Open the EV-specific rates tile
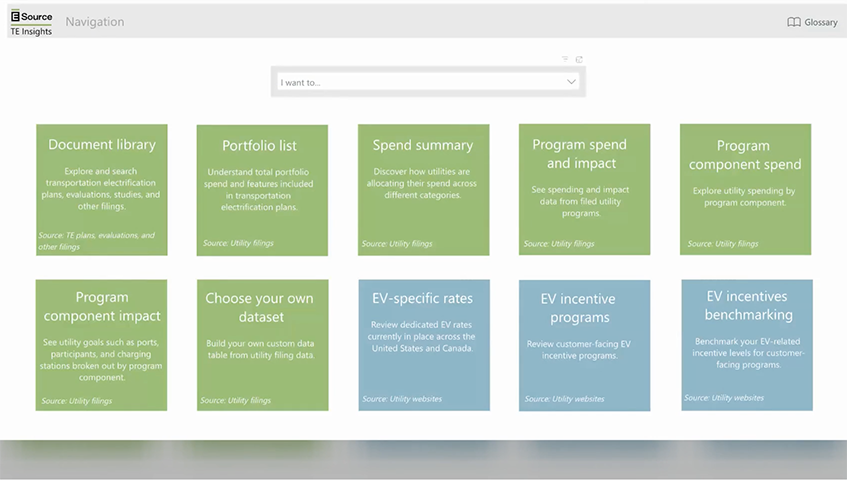Image resolution: width=847 pixels, height=480 pixels. [x=424, y=345]
